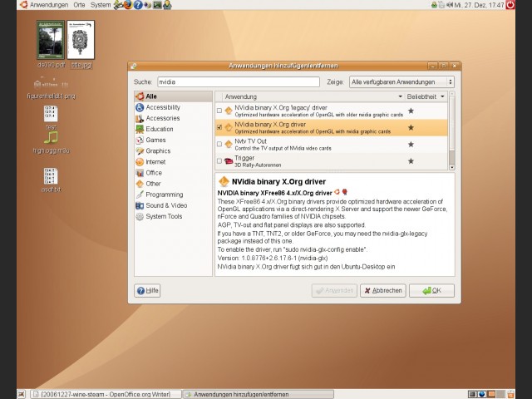The height and width of the screenshot is (399, 532).
Task: Switch to the orange workspace in switcher
Action: tap(491, 394)
